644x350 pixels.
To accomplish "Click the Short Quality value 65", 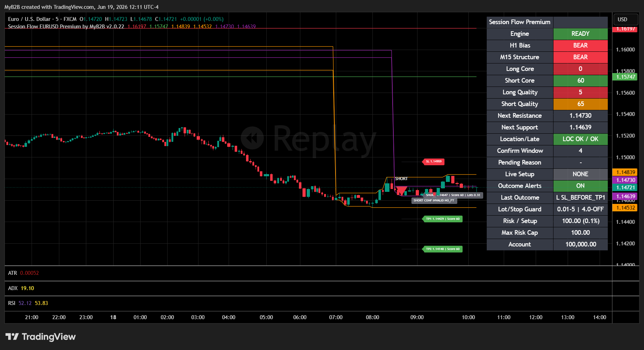I will pos(580,104).
